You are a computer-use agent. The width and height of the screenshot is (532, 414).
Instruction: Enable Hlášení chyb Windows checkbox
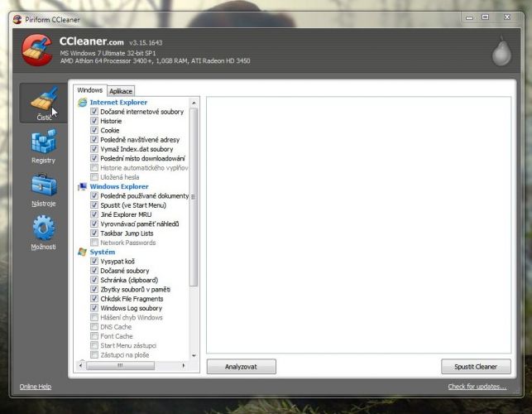[x=94, y=317]
